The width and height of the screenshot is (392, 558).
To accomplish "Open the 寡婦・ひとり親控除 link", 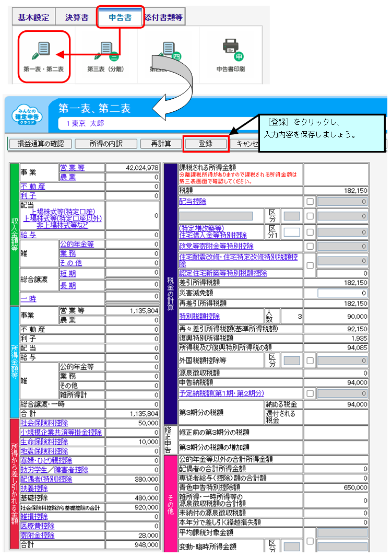I will pos(46,460).
